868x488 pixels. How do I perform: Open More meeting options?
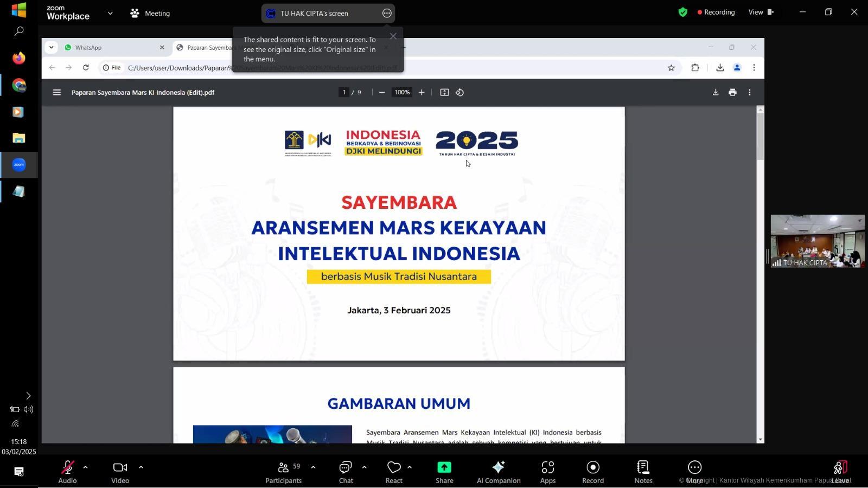[x=694, y=472]
